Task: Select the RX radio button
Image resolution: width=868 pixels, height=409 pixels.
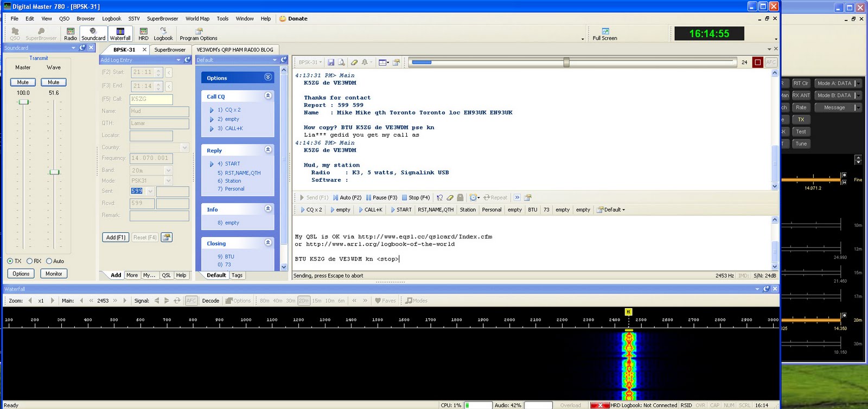Action: pos(30,261)
